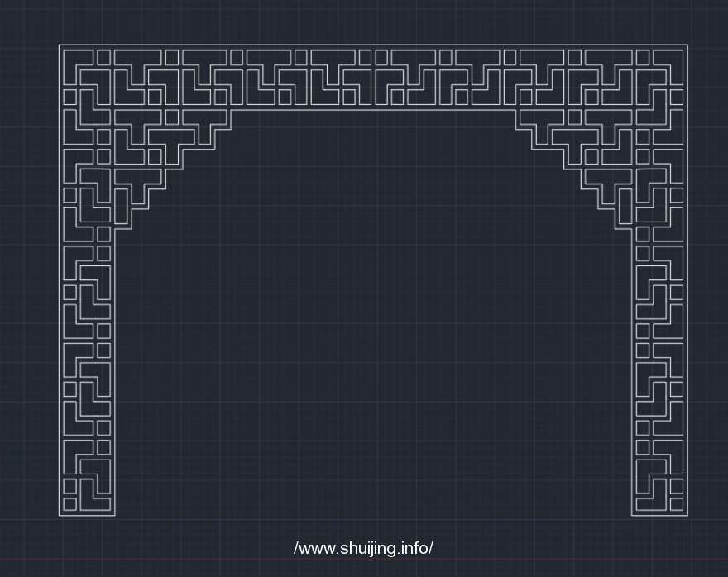728x577 pixels.
Task: Click the midpoint of the frame's top edge
Action: 373,45
